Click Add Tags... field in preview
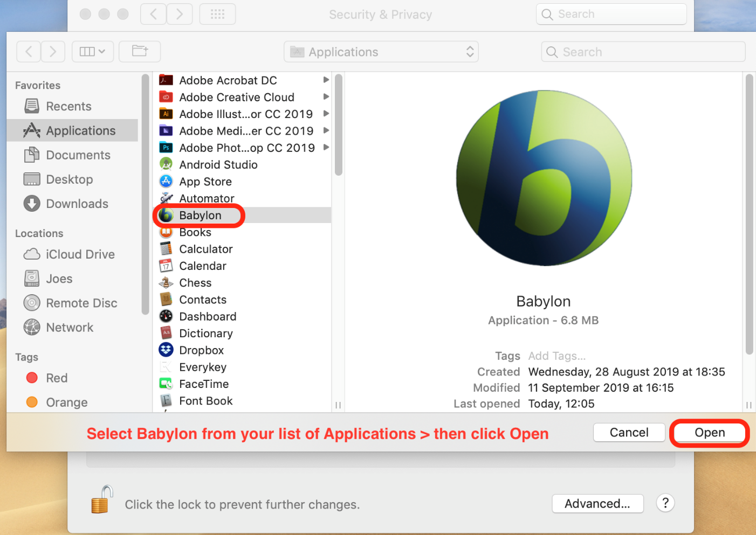 coord(557,356)
